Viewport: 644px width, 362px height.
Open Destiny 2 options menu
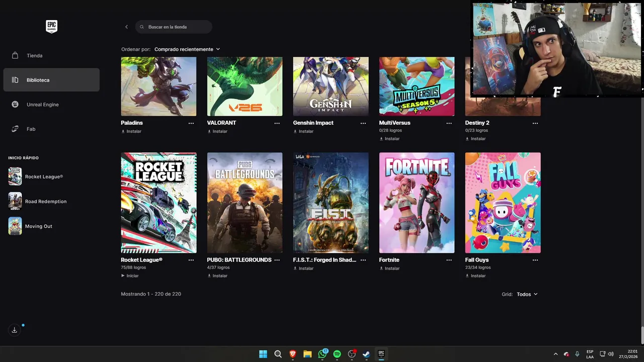click(535, 123)
